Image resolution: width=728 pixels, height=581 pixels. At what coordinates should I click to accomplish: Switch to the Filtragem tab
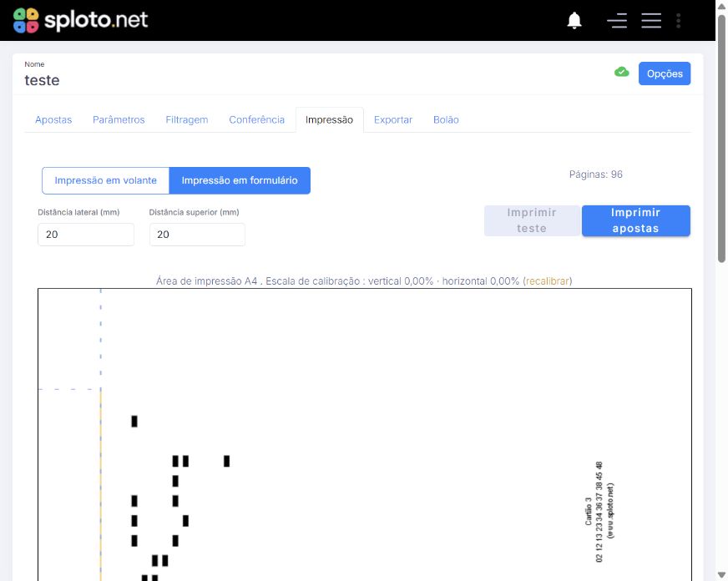[x=187, y=119]
